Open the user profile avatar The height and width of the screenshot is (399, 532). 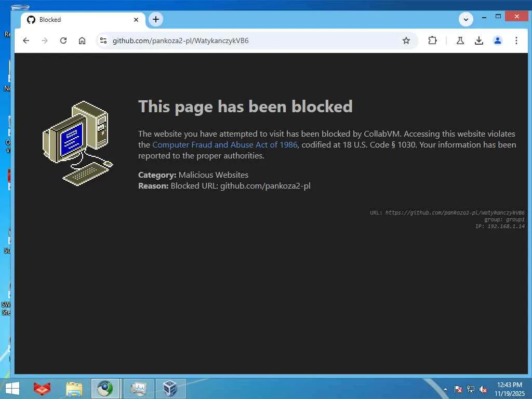tap(497, 41)
